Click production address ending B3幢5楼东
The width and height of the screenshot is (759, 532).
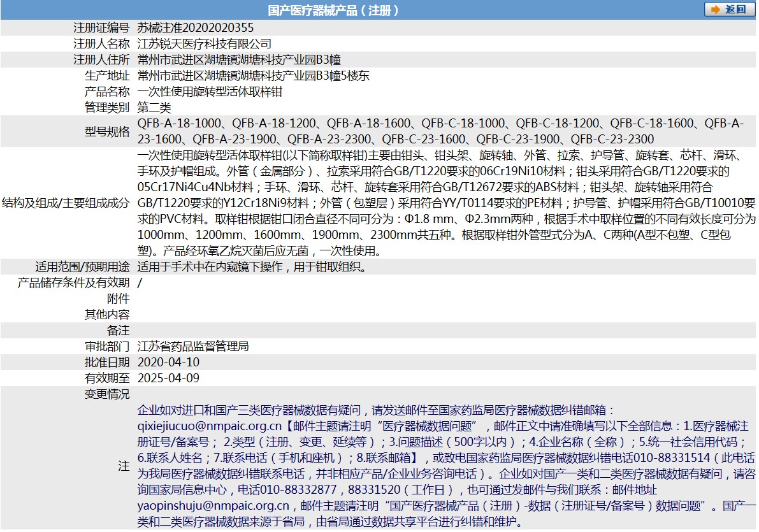254,76
